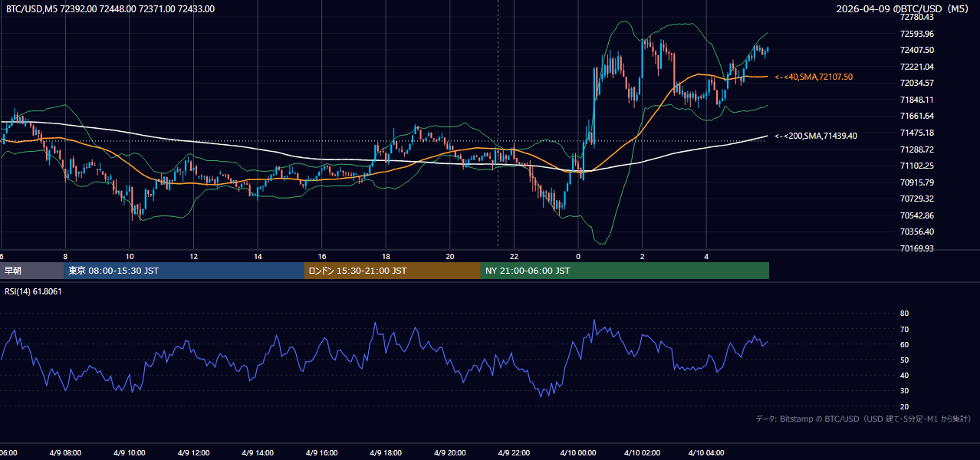Screen dimensions: 980x460
Task: Click price axis label 70356.40
Action: pyautogui.click(x=916, y=232)
